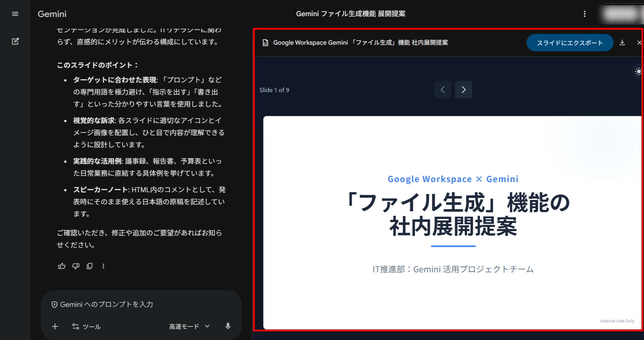
Task: Click the shield icon in prompt box
Action: [54, 305]
